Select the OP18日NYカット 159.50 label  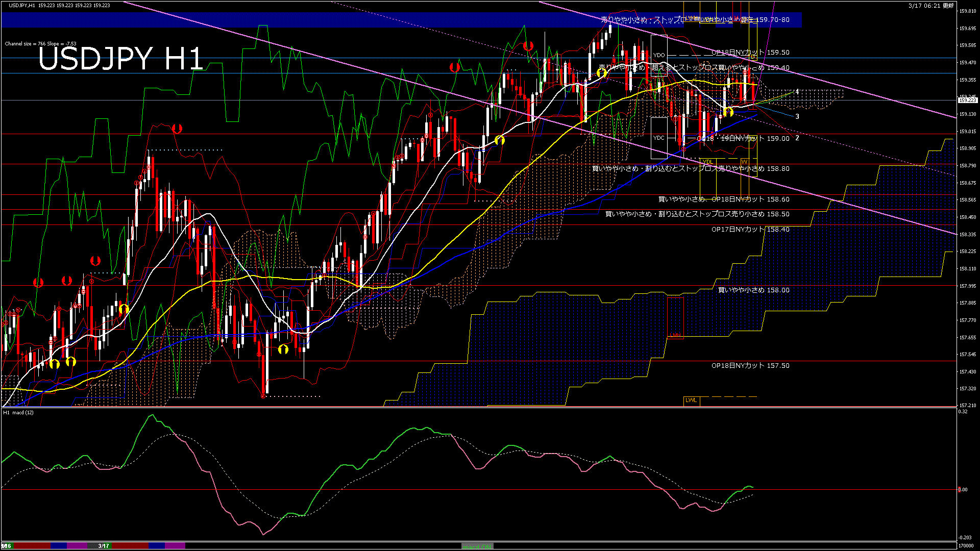[x=750, y=53]
